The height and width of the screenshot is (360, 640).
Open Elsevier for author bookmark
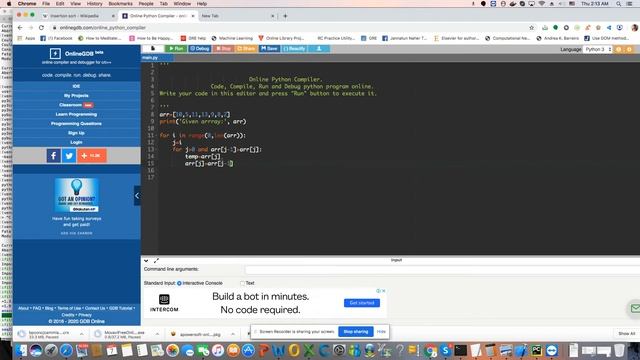pyautogui.click(x=457, y=38)
